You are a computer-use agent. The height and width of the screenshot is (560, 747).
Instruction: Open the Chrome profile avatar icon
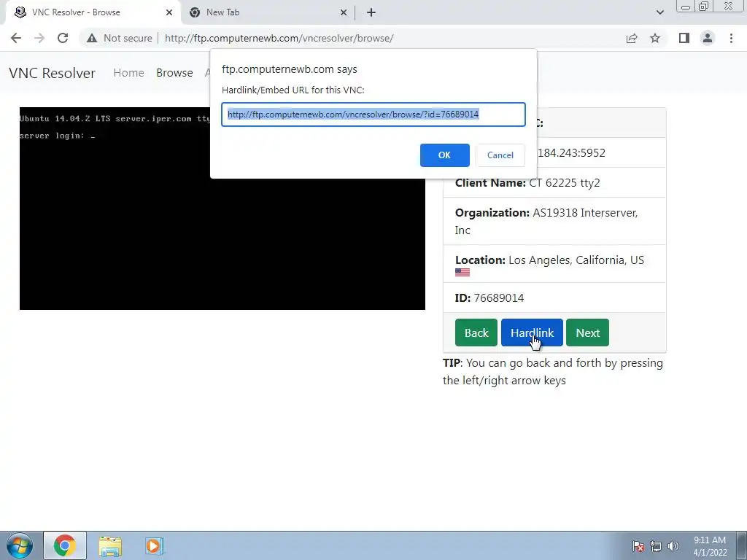coord(708,38)
